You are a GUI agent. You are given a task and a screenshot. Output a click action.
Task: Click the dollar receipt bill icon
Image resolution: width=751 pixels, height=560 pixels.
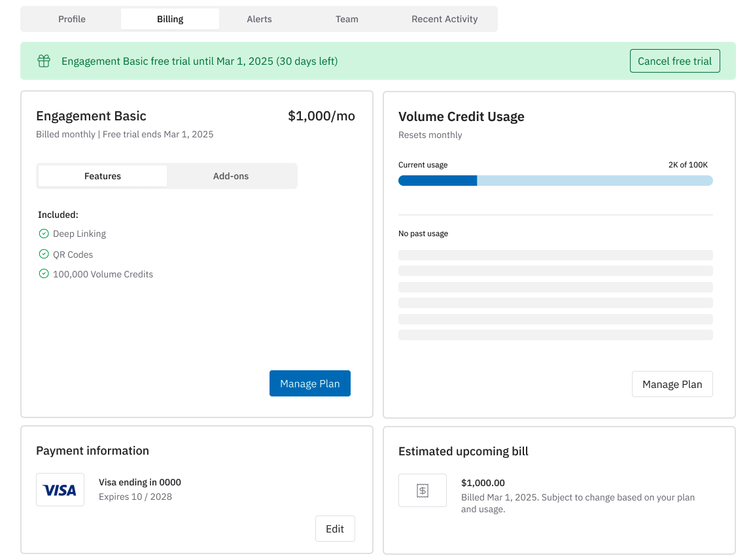(x=423, y=491)
